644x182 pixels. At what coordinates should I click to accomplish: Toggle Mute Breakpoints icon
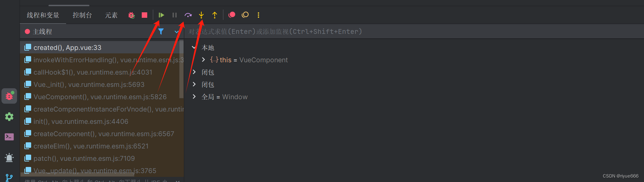(245, 15)
